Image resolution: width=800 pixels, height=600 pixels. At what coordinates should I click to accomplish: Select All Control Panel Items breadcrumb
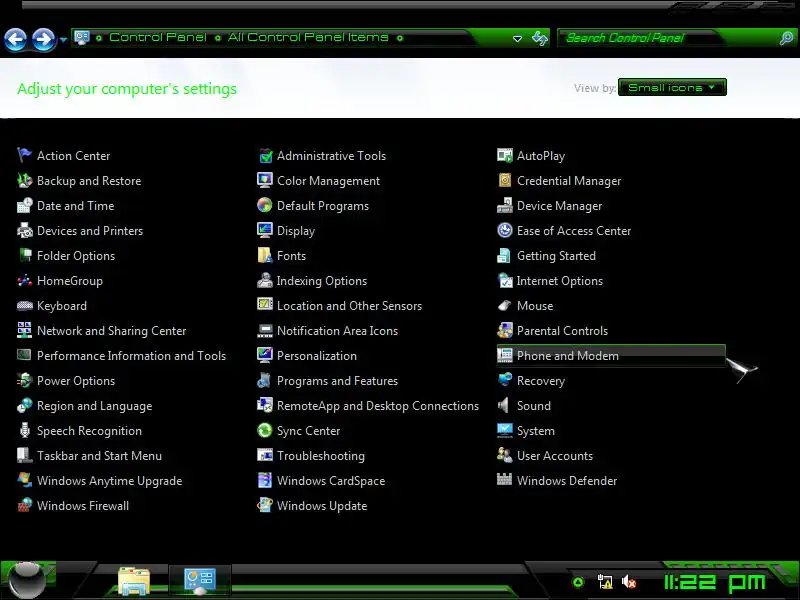coord(308,37)
